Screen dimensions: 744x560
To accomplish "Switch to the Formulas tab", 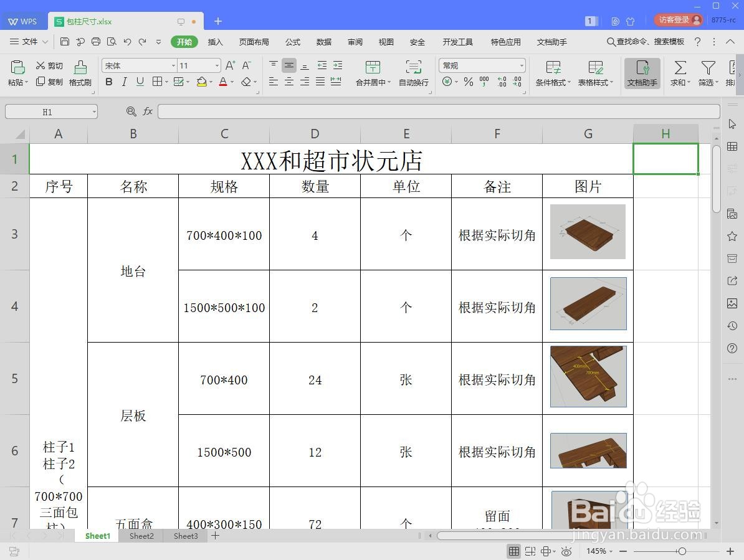I will (293, 42).
